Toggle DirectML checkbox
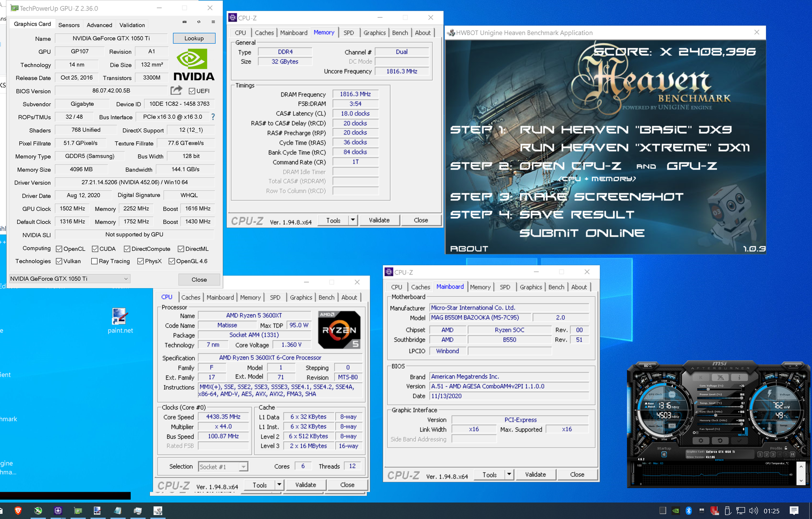This screenshot has height=519, width=812. pos(181,249)
